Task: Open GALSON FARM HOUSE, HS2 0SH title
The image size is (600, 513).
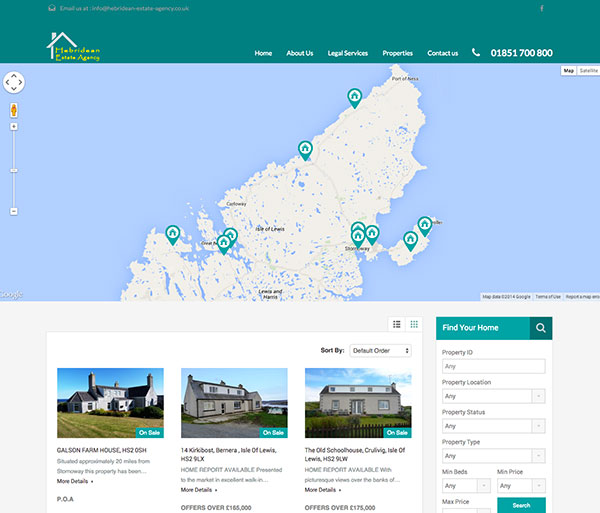Action: 101,450
